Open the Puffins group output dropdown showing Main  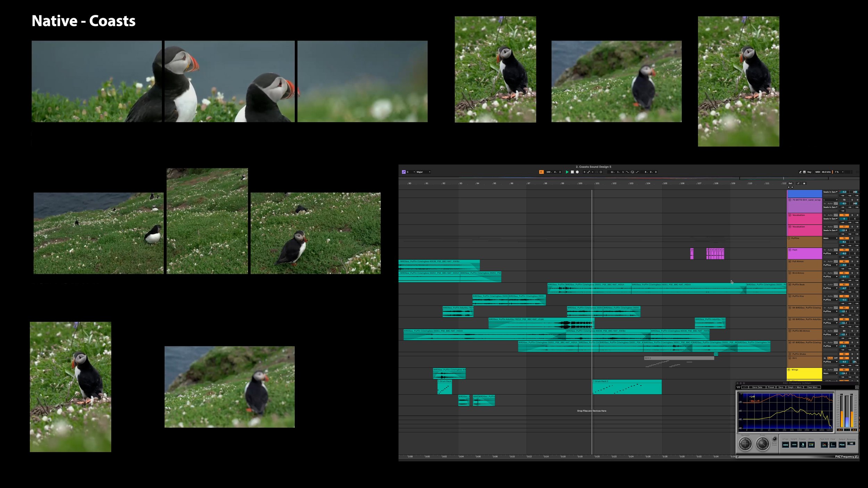coord(830,238)
